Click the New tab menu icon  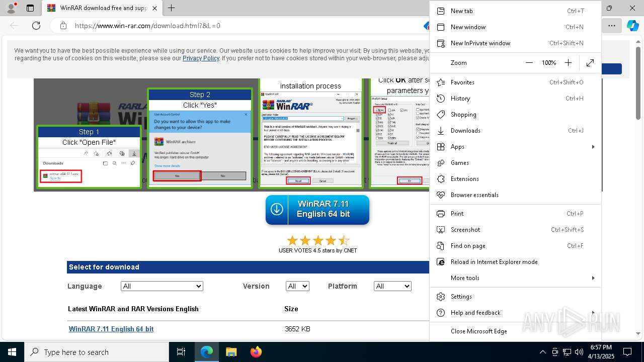[x=441, y=11]
